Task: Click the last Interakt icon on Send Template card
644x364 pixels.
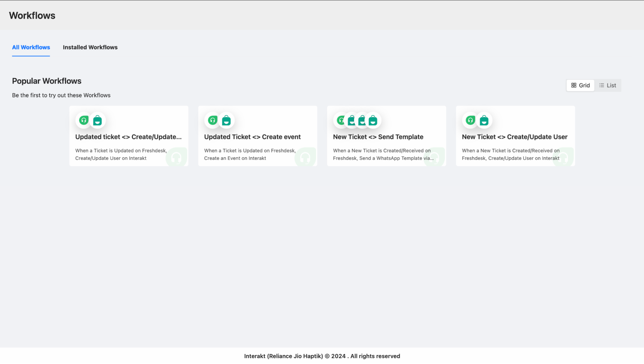Action: [x=372, y=120]
